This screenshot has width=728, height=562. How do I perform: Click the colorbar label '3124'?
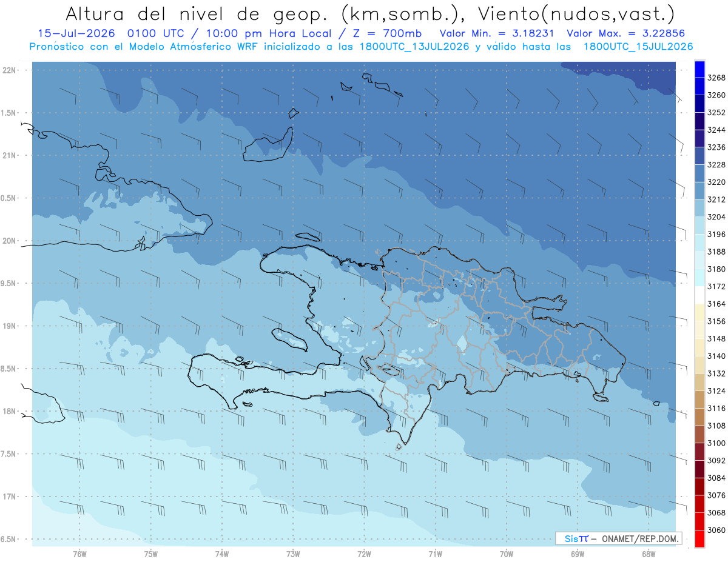pyautogui.click(x=716, y=391)
